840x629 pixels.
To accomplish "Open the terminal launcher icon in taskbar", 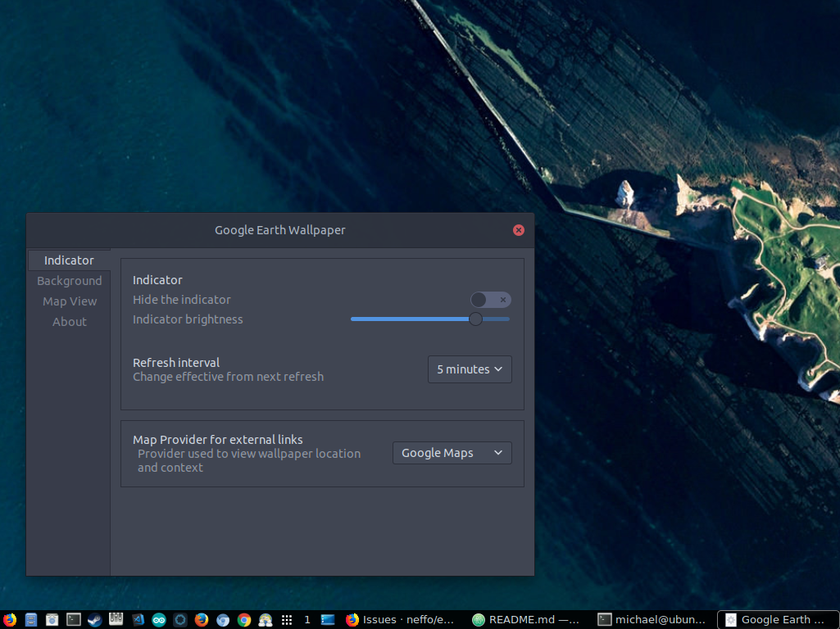I will 74,620.
